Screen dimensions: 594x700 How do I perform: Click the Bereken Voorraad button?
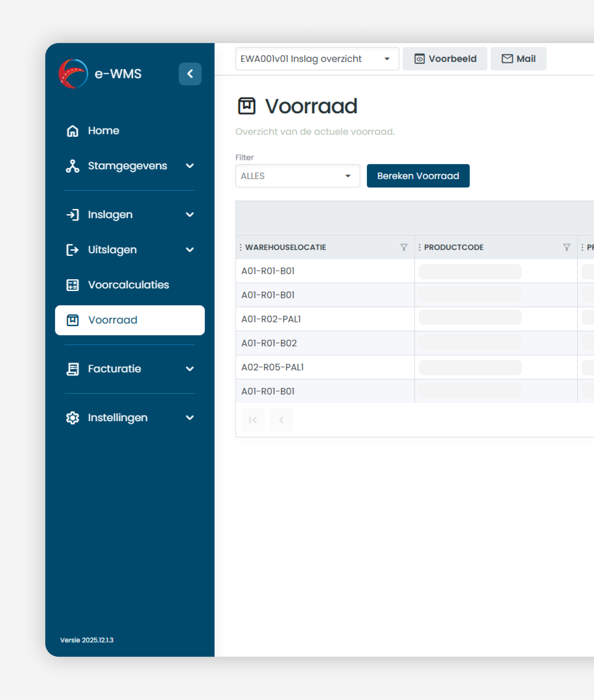click(418, 176)
